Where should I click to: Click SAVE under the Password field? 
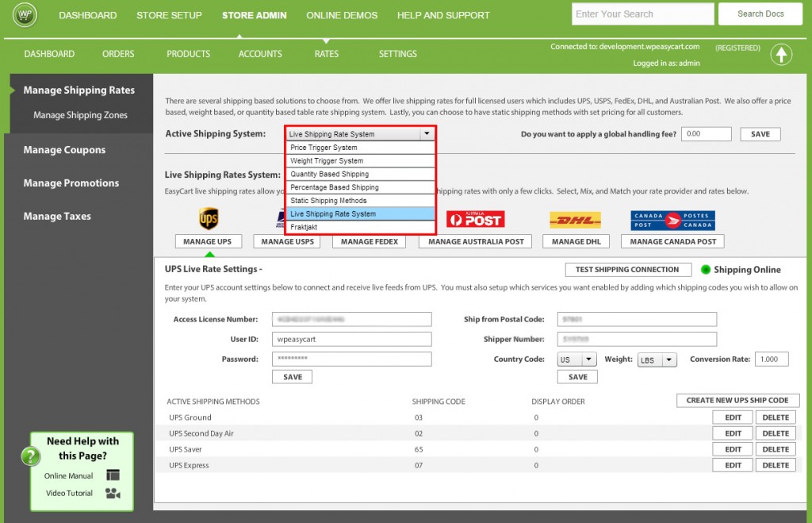[292, 377]
